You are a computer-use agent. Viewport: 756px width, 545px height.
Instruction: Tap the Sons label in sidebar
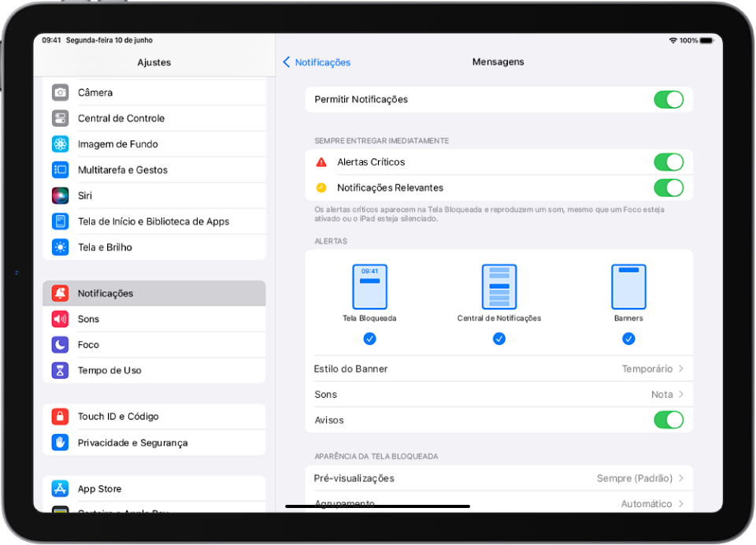coord(89,319)
